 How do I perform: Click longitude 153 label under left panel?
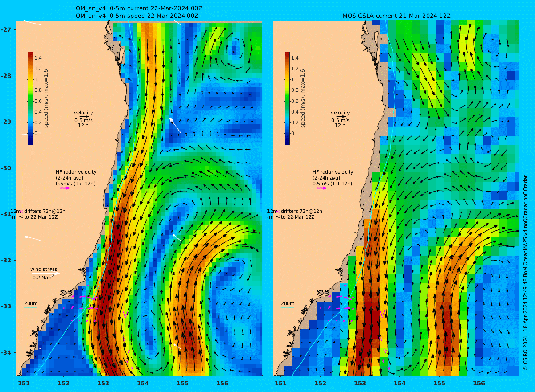click(103, 383)
